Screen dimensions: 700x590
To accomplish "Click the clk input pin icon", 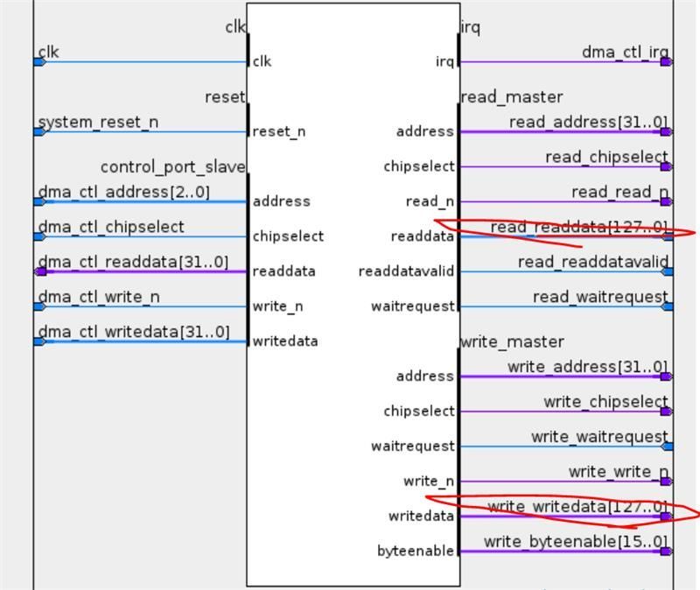I will click(x=39, y=61).
